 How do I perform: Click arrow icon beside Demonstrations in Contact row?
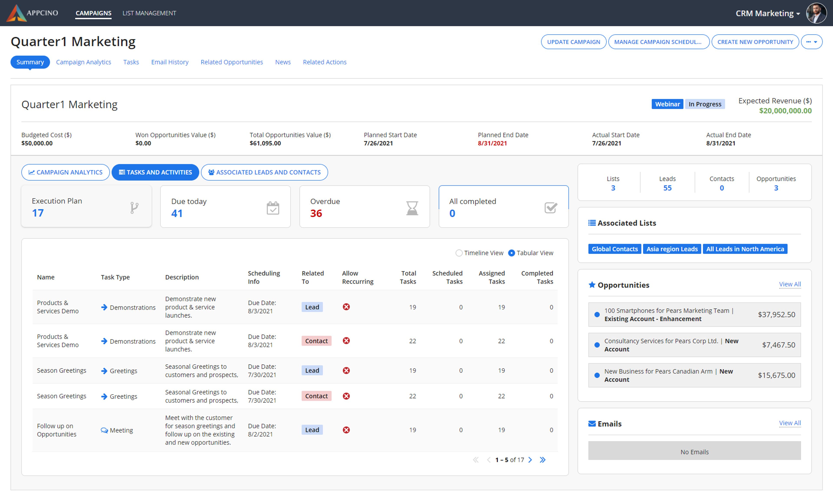click(x=104, y=341)
